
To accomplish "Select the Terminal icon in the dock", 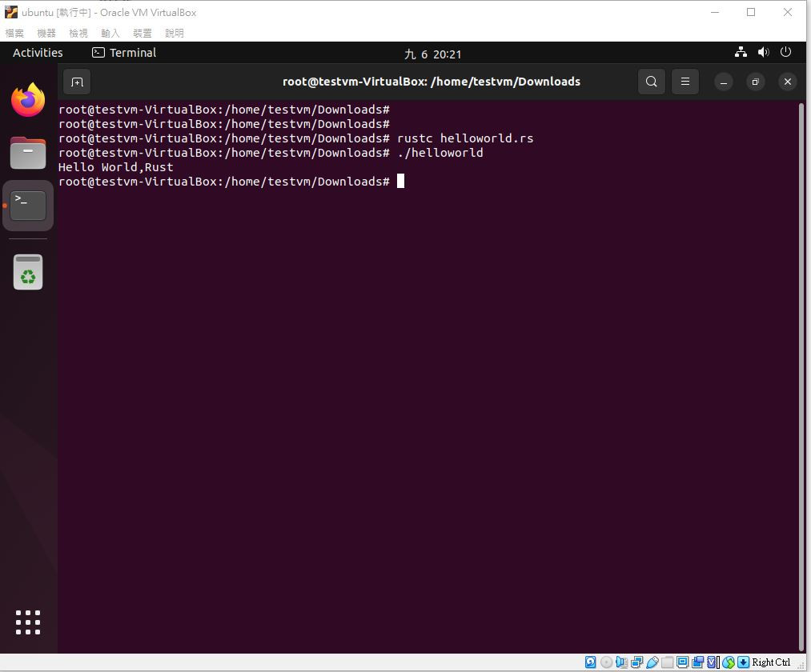I will [28, 206].
